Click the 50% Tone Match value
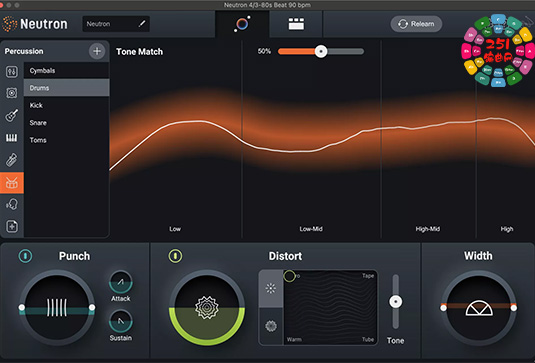 point(264,51)
